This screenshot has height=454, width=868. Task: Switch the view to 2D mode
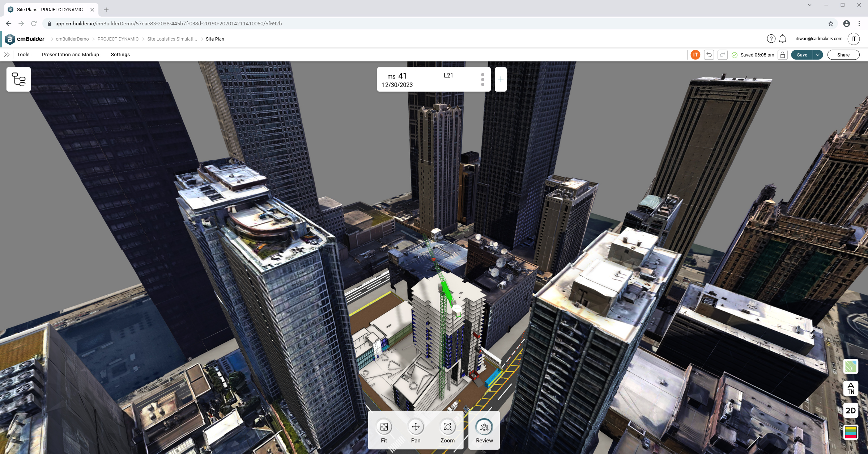(851, 411)
